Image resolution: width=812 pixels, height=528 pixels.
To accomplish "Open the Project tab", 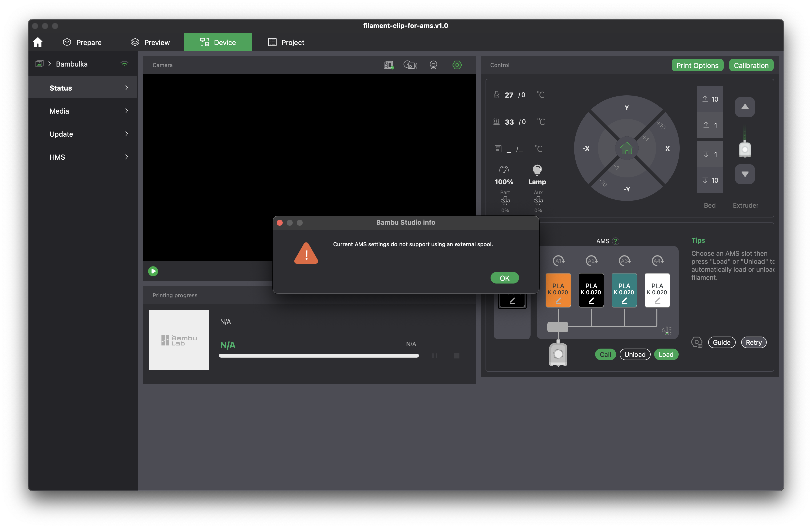I will (286, 42).
